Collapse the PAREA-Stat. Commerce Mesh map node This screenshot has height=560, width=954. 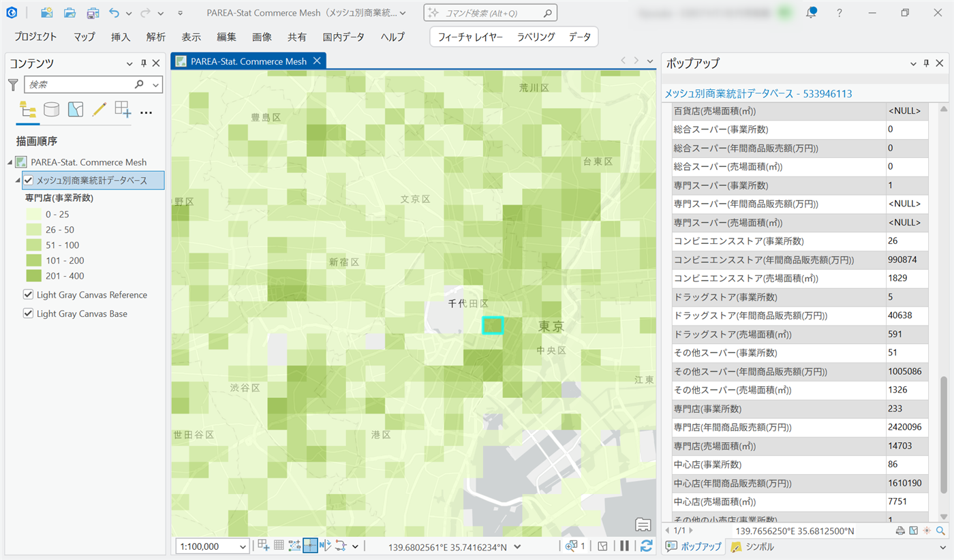tap(10, 162)
